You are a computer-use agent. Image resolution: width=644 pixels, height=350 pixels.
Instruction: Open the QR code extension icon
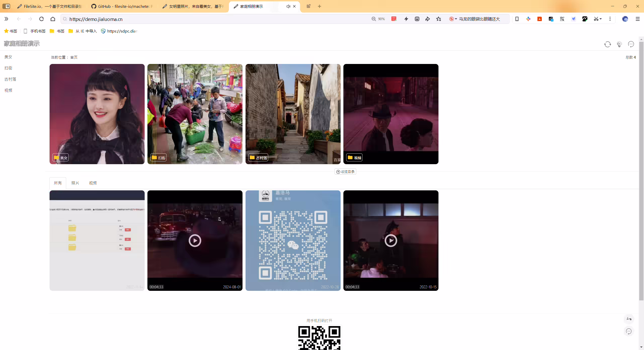562,19
